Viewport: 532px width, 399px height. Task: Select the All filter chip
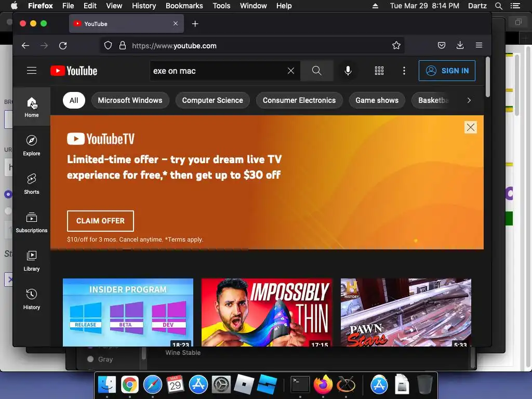click(x=74, y=100)
